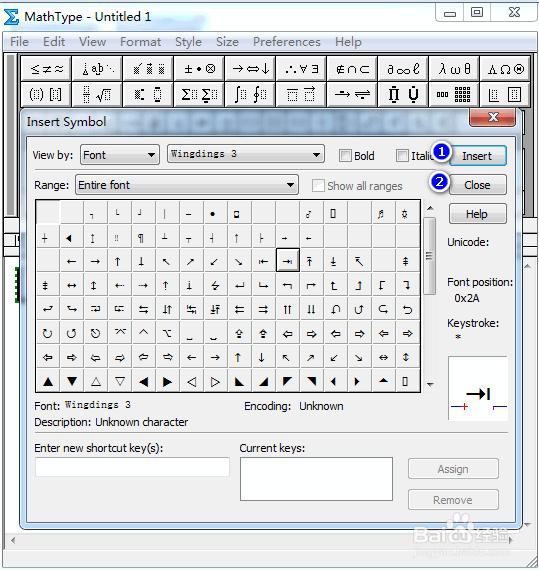
Task: Click the Remove shortcut button
Action: coord(453,500)
